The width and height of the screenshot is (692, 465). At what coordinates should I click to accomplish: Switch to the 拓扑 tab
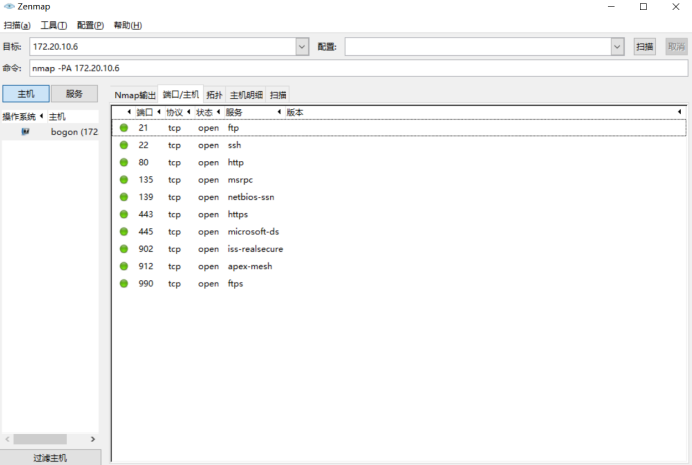(x=214, y=95)
